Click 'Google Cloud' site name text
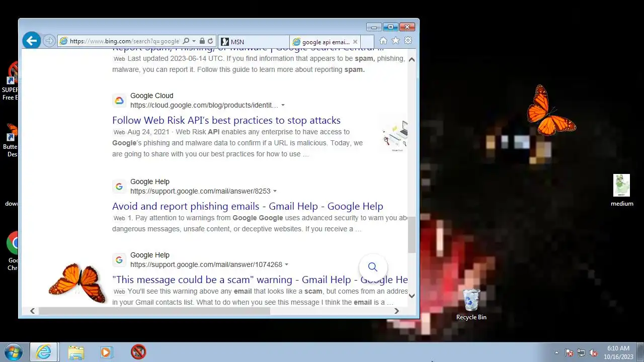The image size is (644, 362). coord(151,96)
